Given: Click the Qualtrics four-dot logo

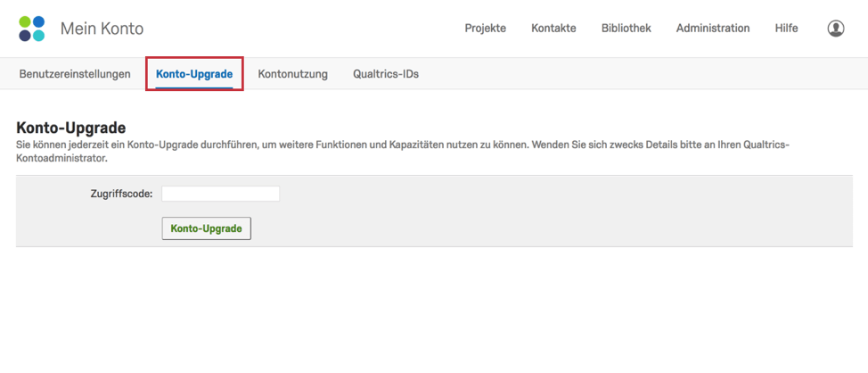Looking at the screenshot, I should click(x=31, y=29).
